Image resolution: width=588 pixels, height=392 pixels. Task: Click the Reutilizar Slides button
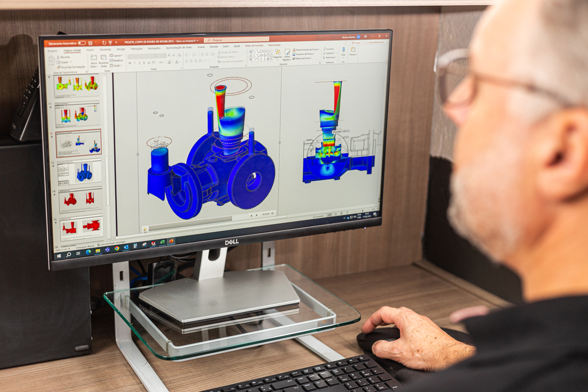tap(104, 61)
